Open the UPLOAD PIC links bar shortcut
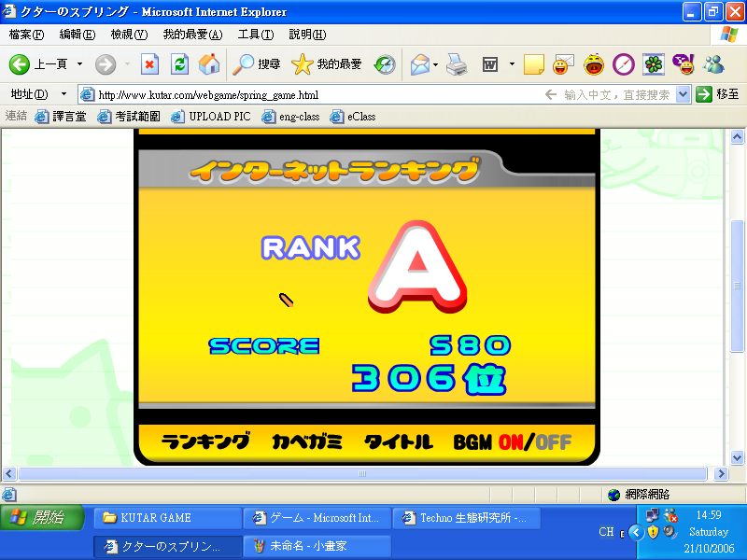The height and width of the screenshot is (560, 747). (211, 116)
